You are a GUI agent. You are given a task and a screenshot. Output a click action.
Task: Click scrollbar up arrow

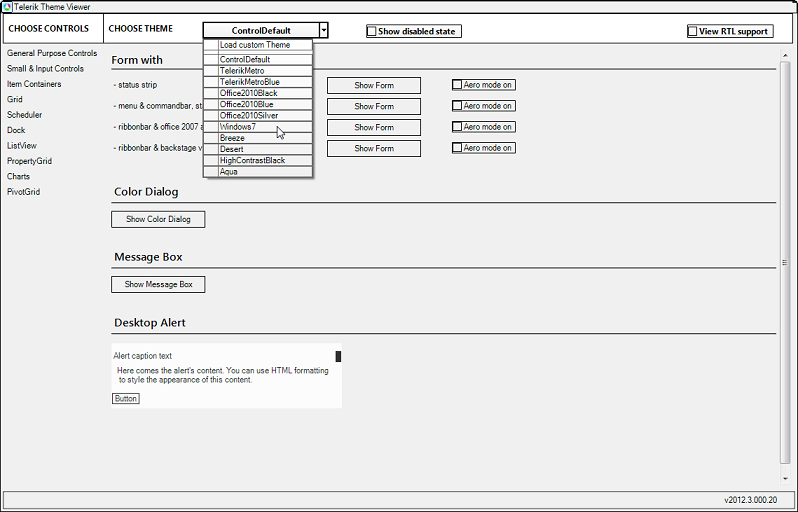tap(785, 55)
